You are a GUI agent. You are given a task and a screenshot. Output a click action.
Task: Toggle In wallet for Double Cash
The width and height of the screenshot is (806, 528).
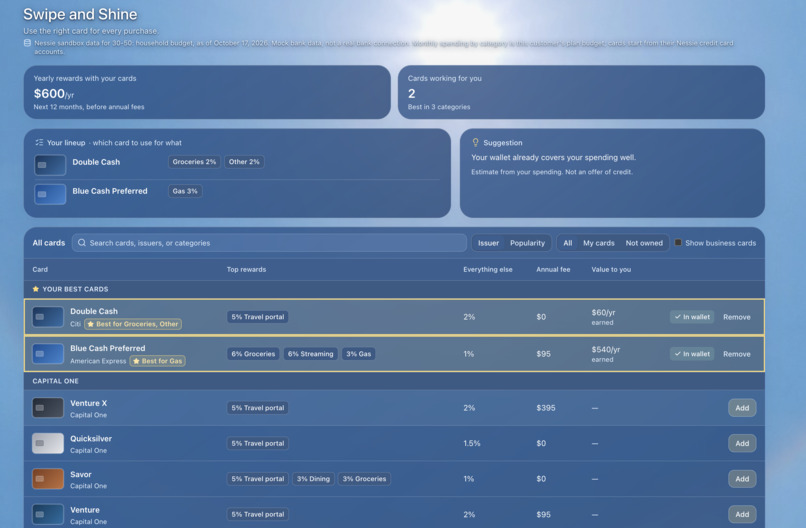point(692,317)
